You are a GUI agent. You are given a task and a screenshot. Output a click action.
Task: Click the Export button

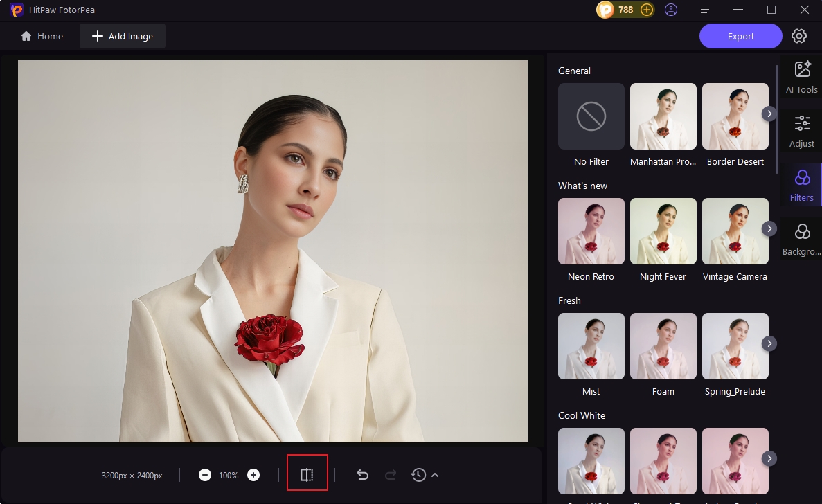740,36
